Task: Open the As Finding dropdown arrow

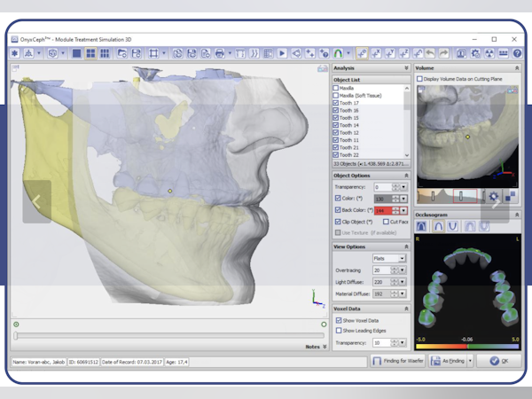Action: [x=470, y=361]
